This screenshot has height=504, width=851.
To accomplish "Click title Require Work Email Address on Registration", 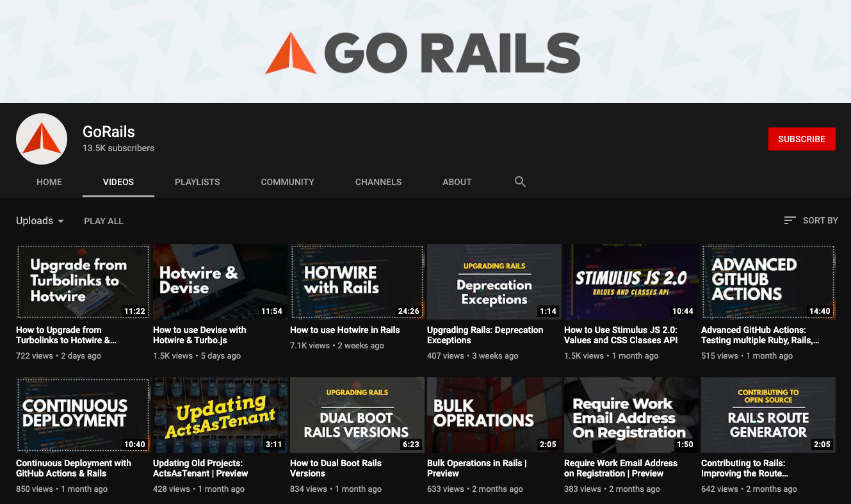I will (x=621, y=468).
